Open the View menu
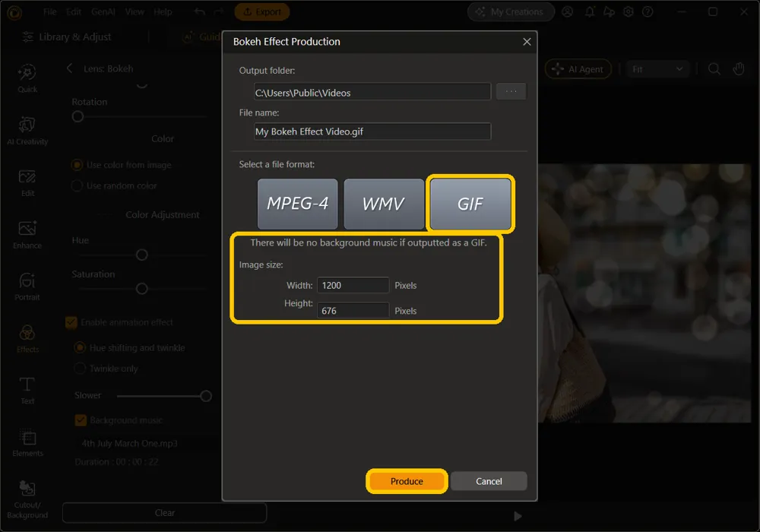Viewport: 760px width, 532px height. coord(135,11)
